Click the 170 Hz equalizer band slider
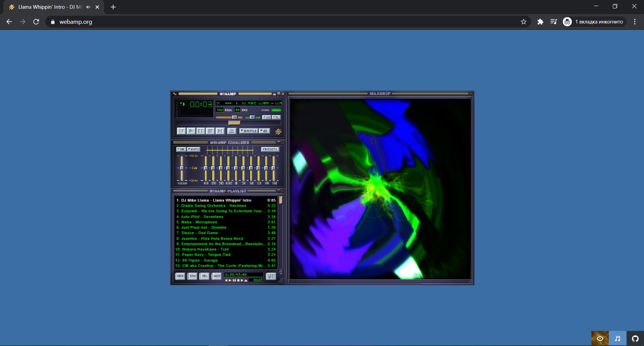 click(213, 168)
